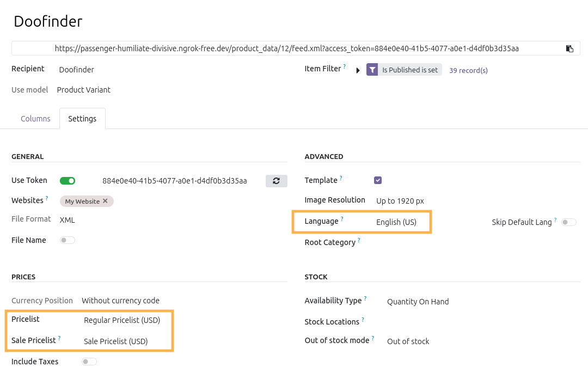Open the Item Filter help tooltip
Screen dimensions: 588x379
tap(344, 66)
